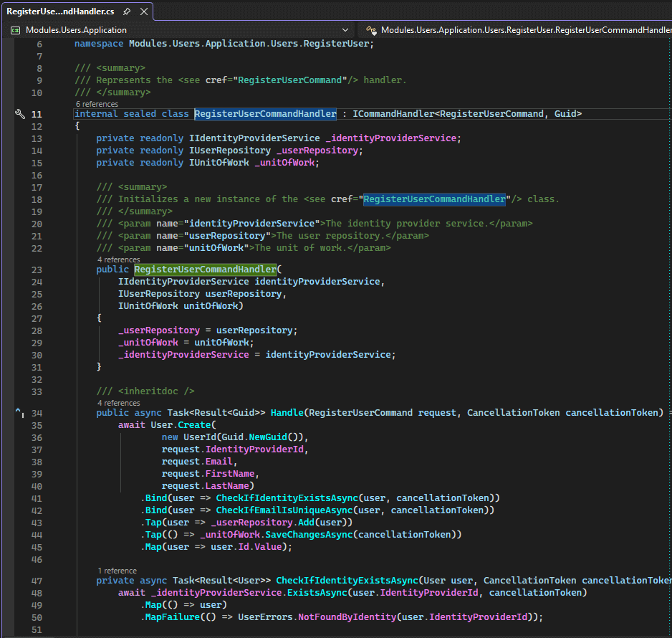Open the RegisterUserCommandHandler type navigation dropdown
Screen dimensions: 672x638
(x=526, y=30)
